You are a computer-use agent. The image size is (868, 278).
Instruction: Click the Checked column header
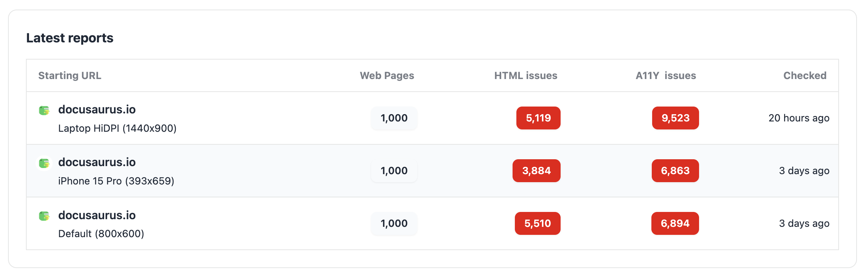pyautogui.click(x=805, y=76)
